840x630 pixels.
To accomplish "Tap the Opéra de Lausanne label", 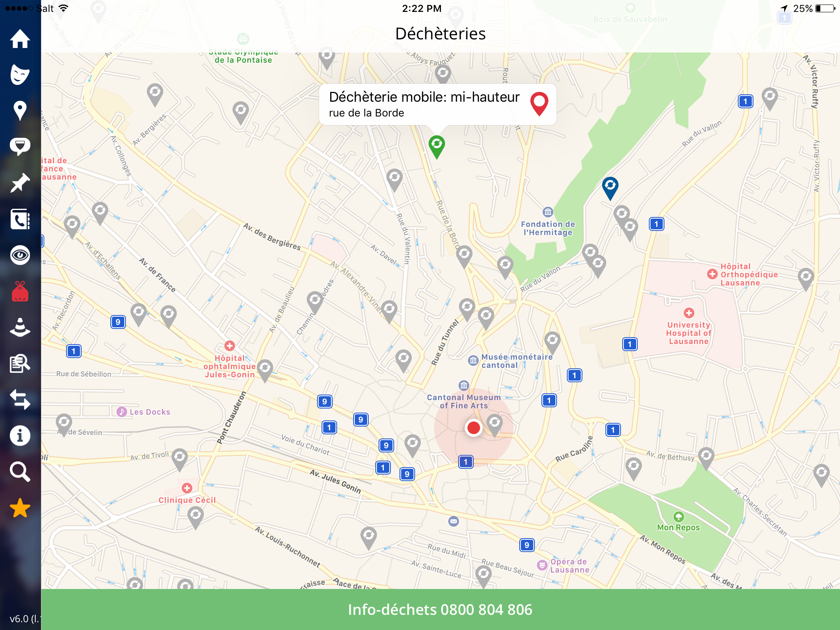I will tap(570, 566).
